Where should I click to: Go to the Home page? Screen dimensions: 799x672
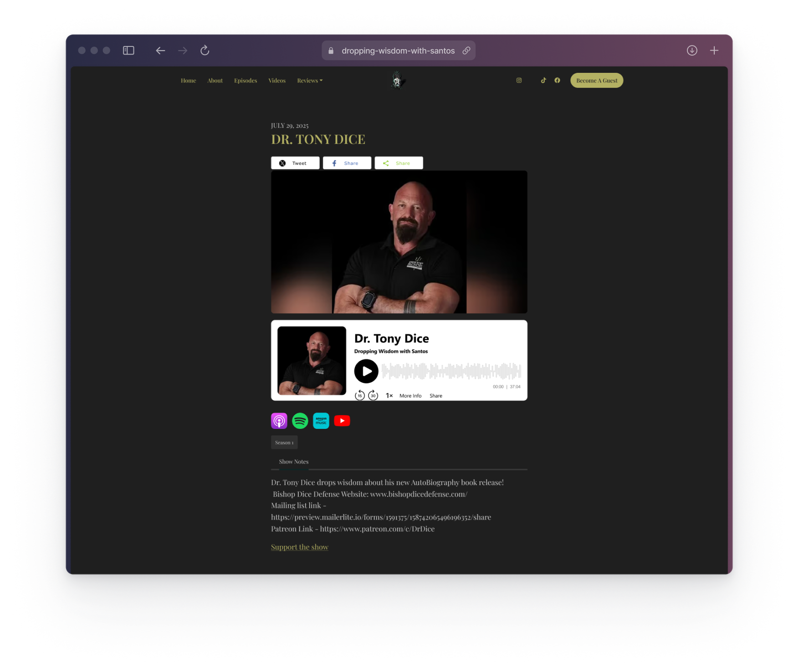pos(188,81)
